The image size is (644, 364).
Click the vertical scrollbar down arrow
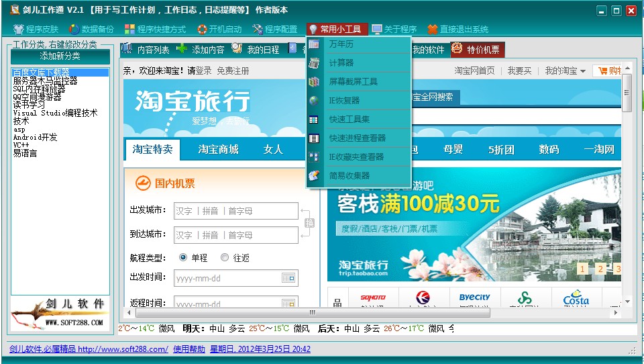[x=627, y=302]
